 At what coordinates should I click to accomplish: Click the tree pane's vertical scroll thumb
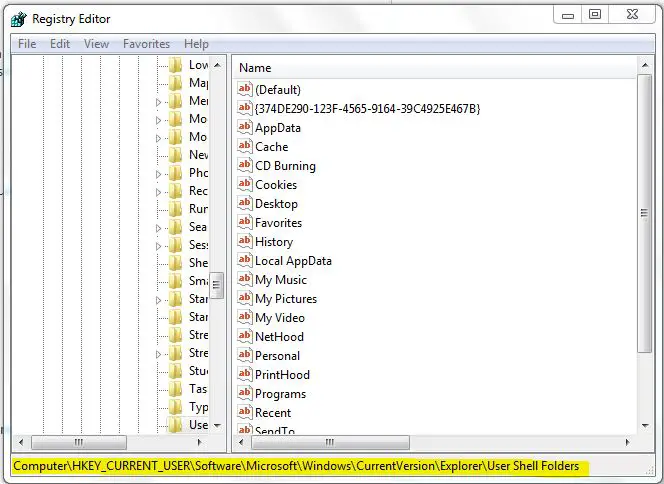point(216,285)
